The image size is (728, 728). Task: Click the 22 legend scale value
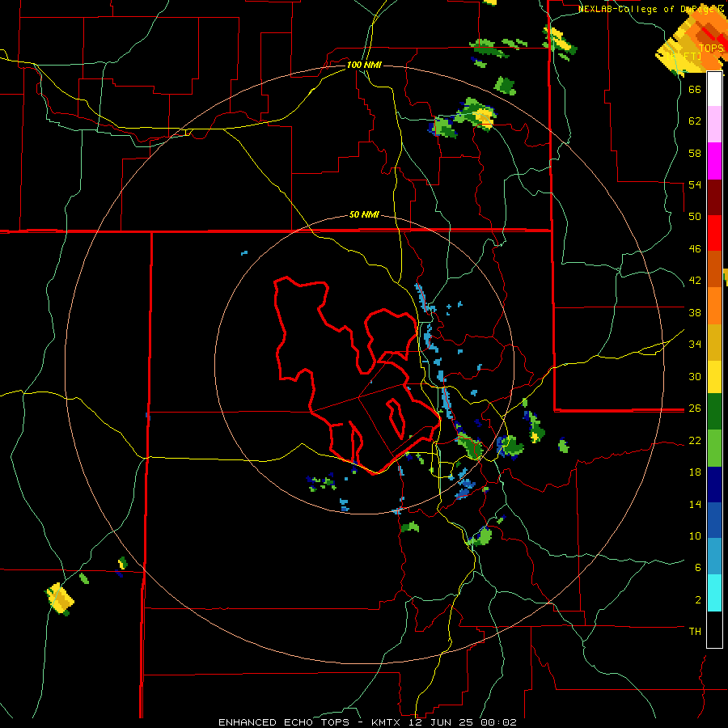[x=695, y=440]
